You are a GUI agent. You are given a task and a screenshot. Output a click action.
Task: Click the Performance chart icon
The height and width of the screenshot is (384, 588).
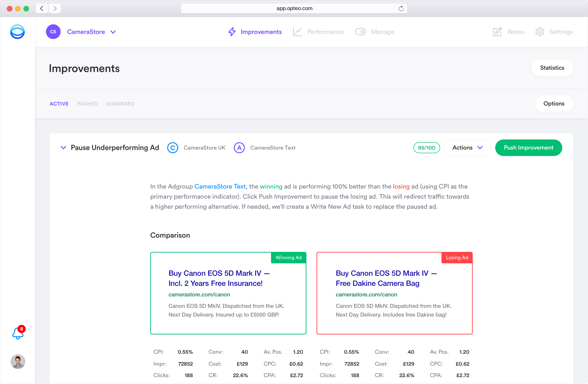tap(297, 32)
